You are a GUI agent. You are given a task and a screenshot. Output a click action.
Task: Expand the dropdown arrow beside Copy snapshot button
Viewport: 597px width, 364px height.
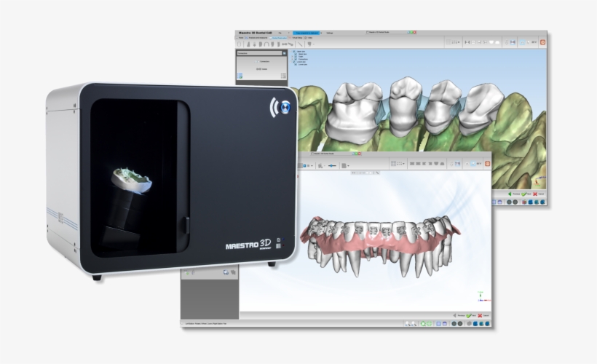[321, 33]
